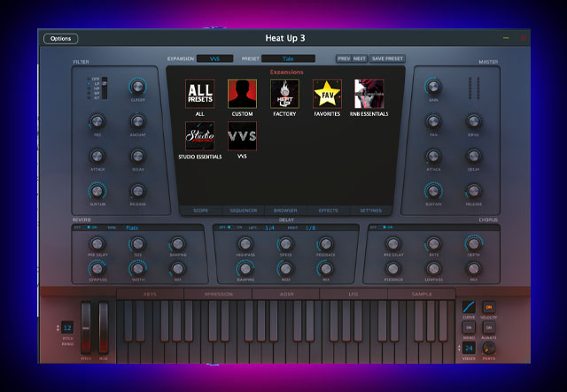Click the pitch range stepper arrows
This screenshot has height=392, width=567.
(58, 328)
